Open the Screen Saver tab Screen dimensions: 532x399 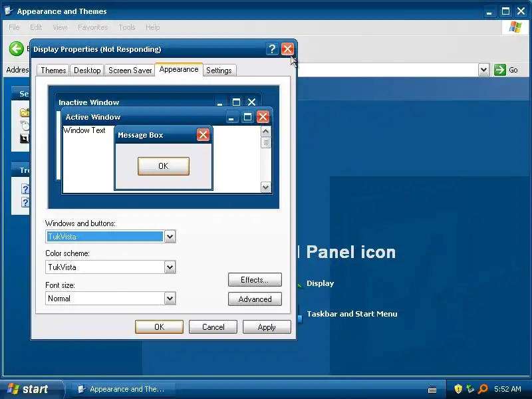pyautogui.click(x=130, y=70)
